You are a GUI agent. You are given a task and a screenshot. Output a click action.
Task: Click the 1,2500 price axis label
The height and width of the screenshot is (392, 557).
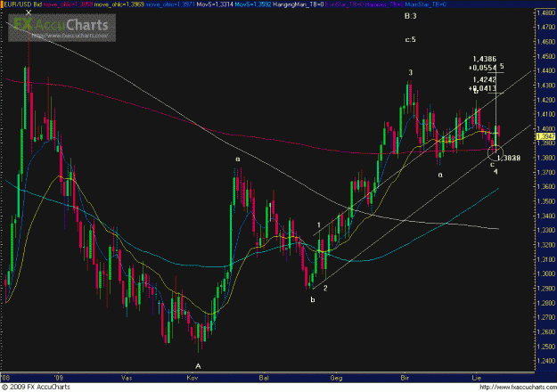(x=546, y=347)
